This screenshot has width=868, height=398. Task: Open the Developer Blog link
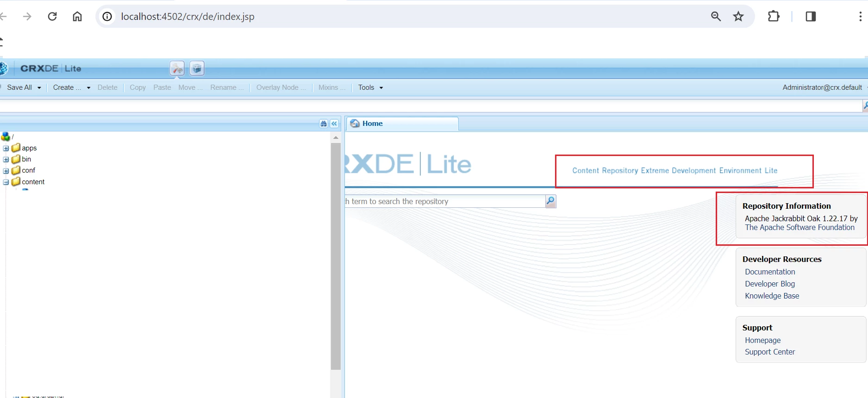770,284
